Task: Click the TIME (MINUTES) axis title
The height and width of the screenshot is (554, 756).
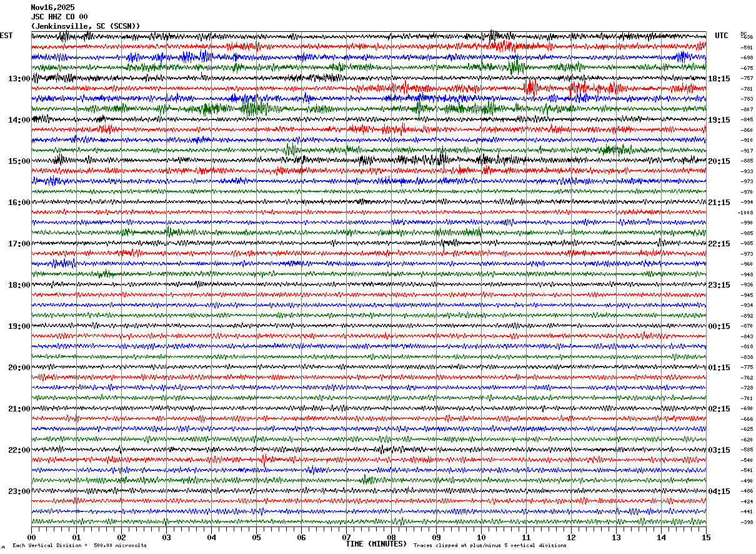Action: pyautogui.click(x=376, y=544)
